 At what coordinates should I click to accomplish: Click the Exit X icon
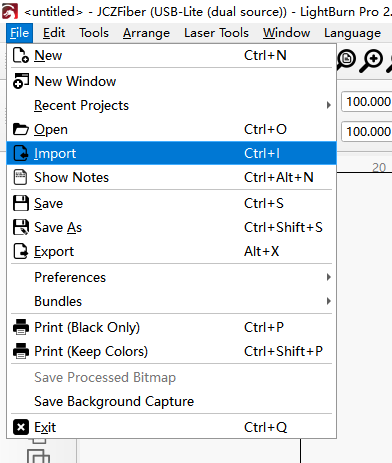(x=21, y=427)
